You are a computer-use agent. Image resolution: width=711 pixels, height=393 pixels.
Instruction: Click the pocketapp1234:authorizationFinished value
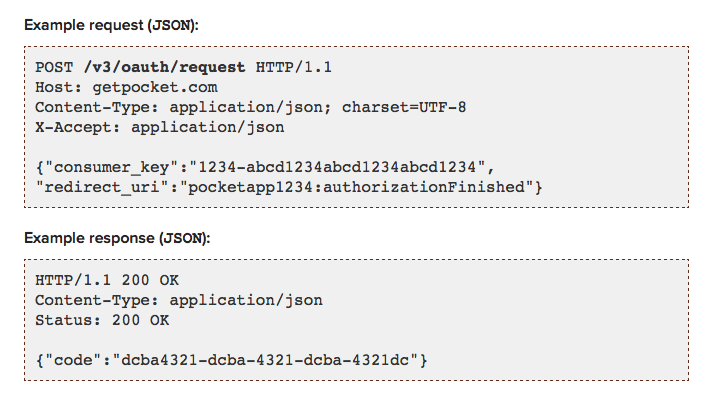(x=356, y=187)
